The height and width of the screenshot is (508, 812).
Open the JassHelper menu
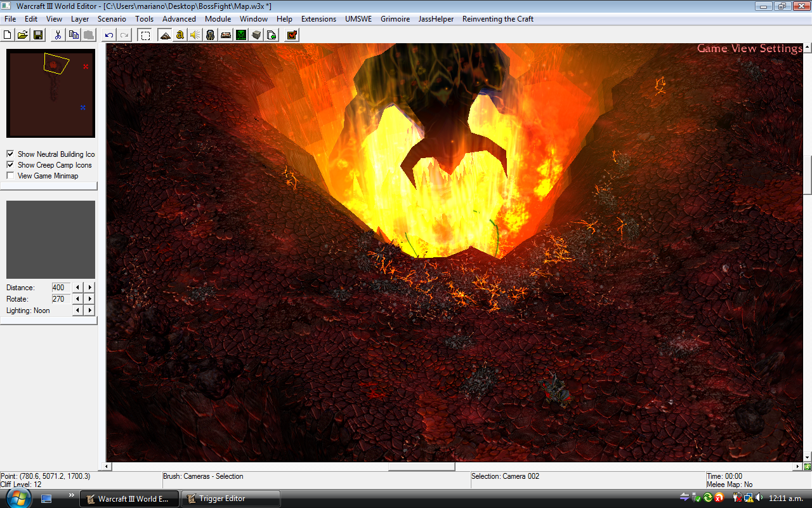[436, 19]
